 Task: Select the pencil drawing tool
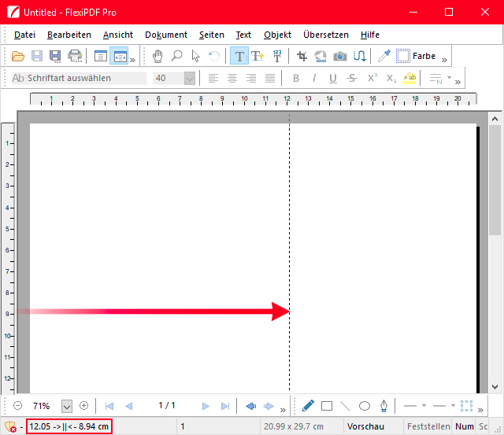pos(308,406)
